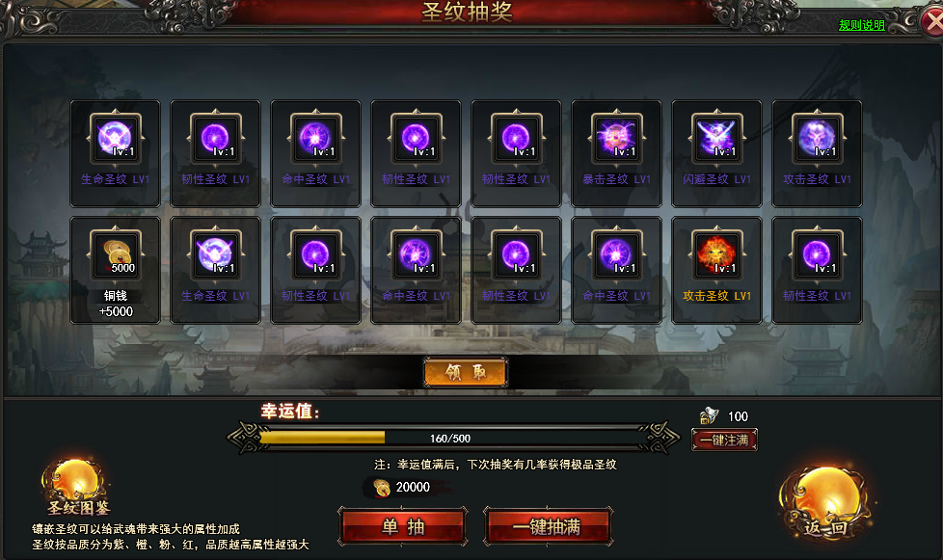The height and width of the screenshot is (560, 943).
Task: Click the 一键注满 fill luck button
Action: (724, 440)
